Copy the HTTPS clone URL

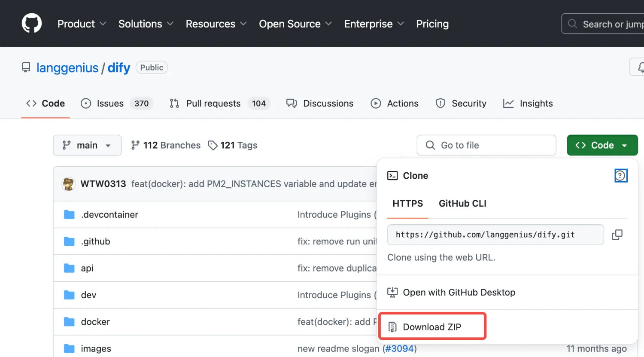pos(617,235)
